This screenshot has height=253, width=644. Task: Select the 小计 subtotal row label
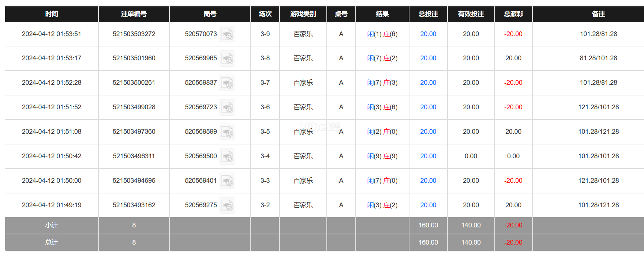pyautogui.click(x=52, y=225)
